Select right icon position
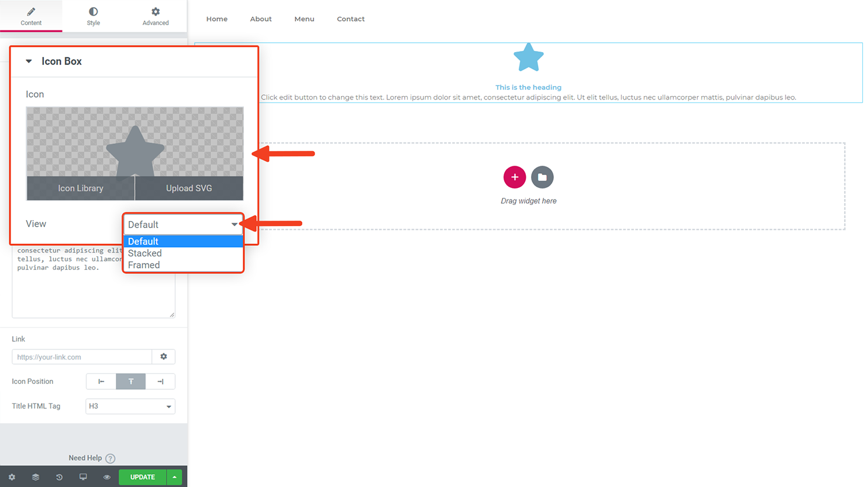Image resolution: width=868 pixels, height=487 pixels. (160, 381)
